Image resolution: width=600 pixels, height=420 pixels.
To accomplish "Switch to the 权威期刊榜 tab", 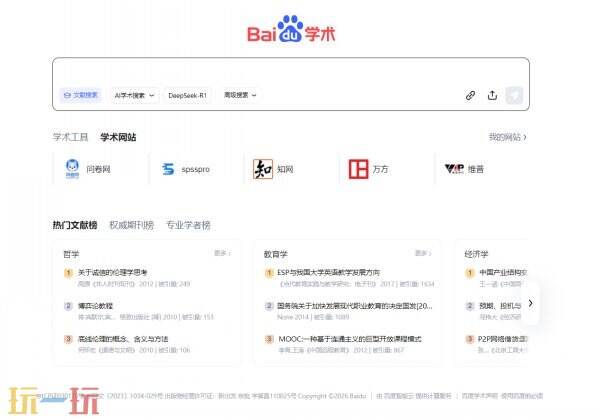I will (132, 225).
